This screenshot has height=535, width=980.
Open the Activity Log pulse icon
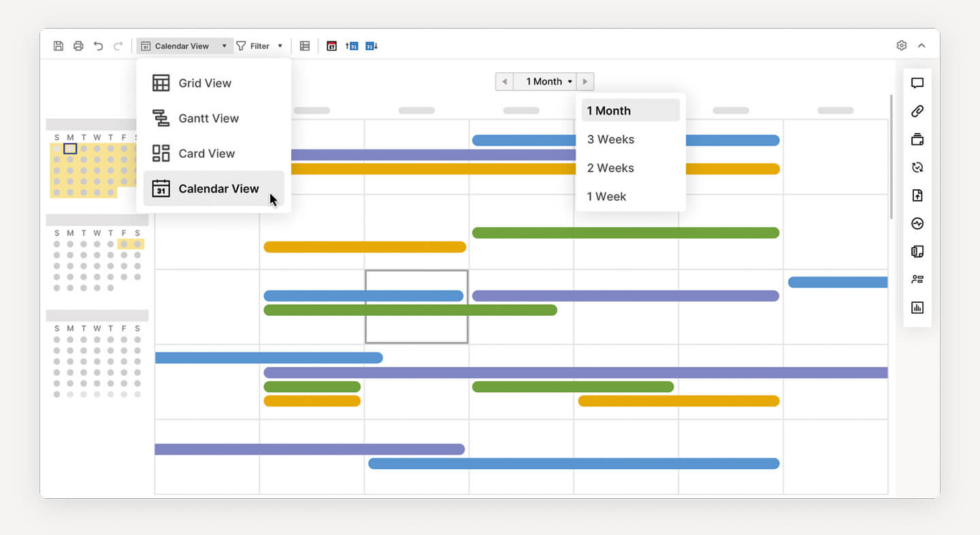(917, 223)
